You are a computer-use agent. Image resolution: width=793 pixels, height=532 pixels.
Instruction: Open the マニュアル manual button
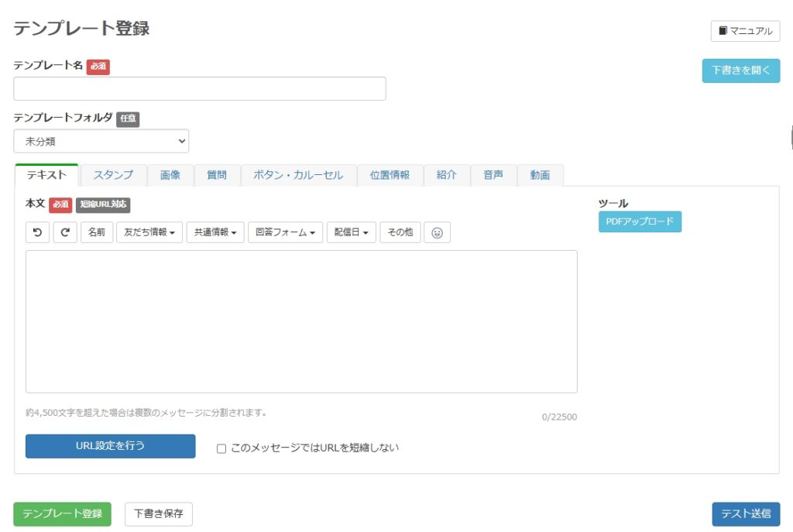pyautogui.click(x=745, y=31)
